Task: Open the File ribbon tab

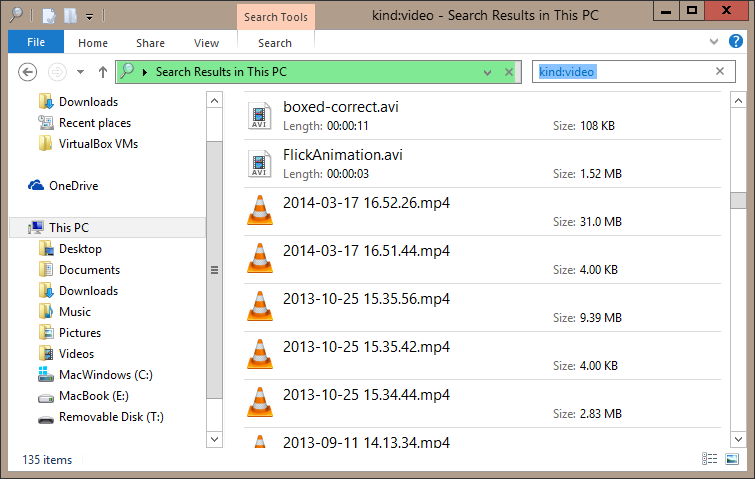Action: pos(36,42)
